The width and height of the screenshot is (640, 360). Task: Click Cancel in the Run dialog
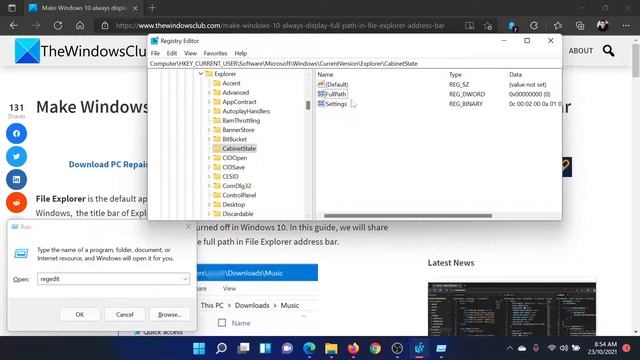click(124, 314)
